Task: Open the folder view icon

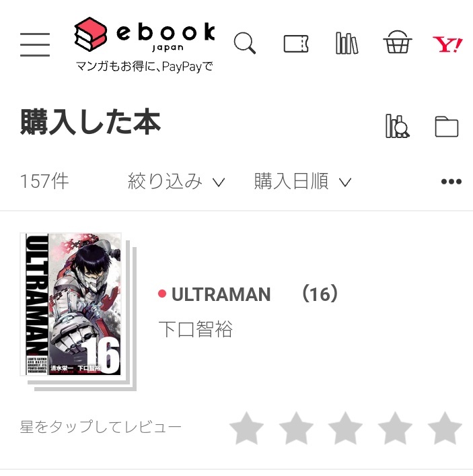Action: pos(447,127)
